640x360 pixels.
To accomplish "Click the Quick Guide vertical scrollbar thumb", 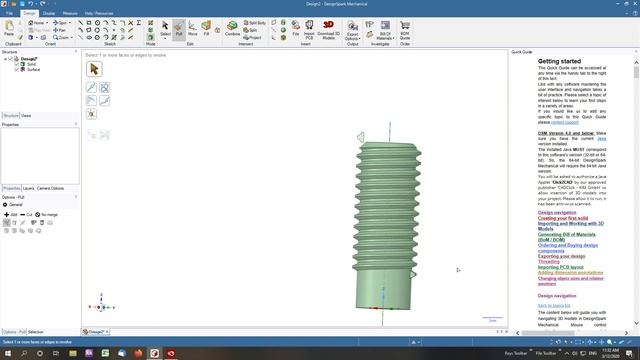I will pyautogui.click(x=636, y=73).
